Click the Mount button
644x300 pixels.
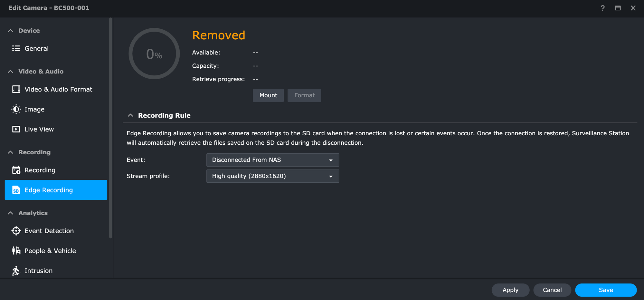point(268,95)
